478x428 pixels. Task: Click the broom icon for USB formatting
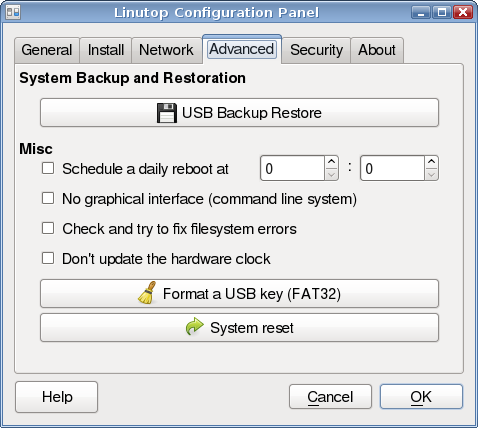tap(148, 293)
